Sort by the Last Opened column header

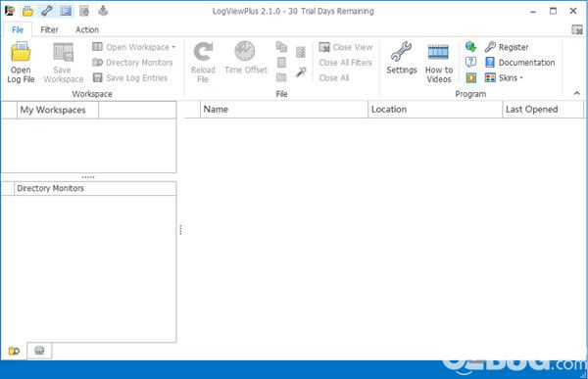pyautogui.click(x=543, y=110)
